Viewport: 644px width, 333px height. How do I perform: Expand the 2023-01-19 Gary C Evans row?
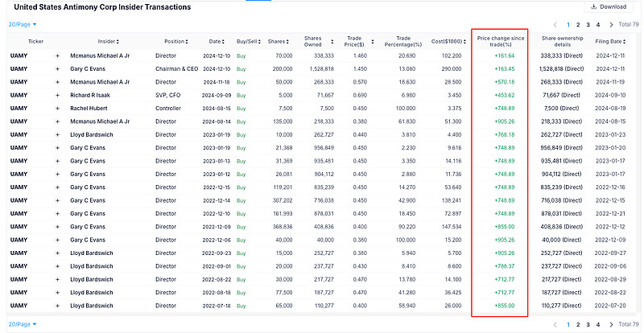pos(57,147)
